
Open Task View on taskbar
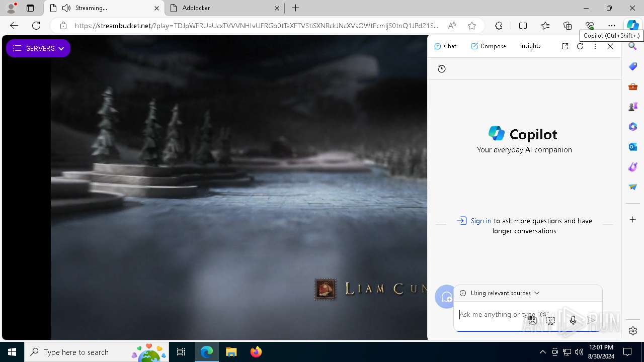coord(181,352)
